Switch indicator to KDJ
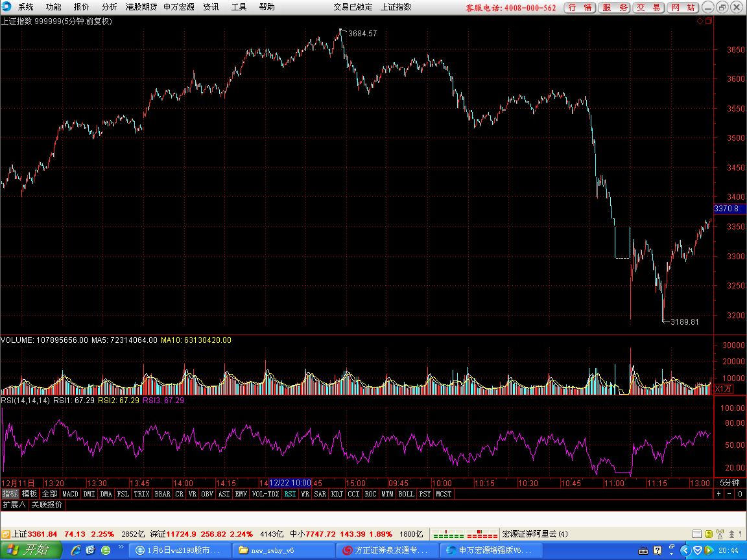This screenshot has height=560, width=747. coord(337,494)
